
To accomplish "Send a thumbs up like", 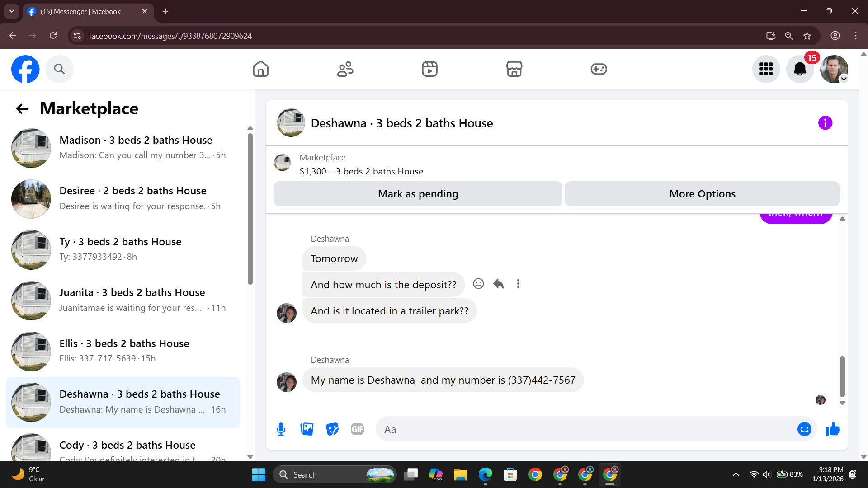I will [x=832, y=429].
